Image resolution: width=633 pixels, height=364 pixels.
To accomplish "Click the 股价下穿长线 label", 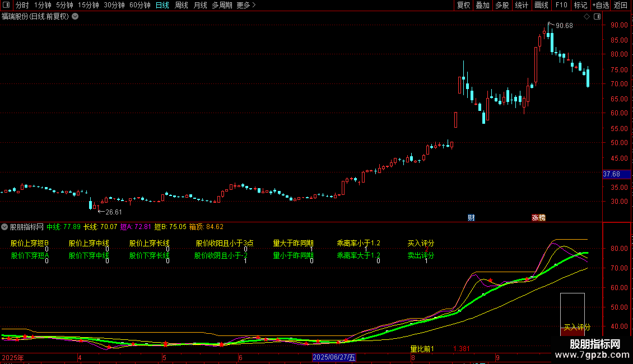I will coord(150,255).
